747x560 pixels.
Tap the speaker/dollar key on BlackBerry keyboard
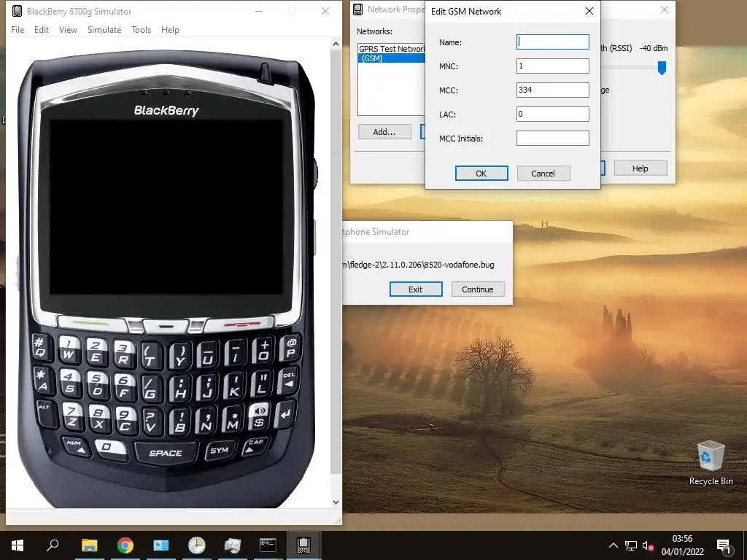click(x=260, y=416)
